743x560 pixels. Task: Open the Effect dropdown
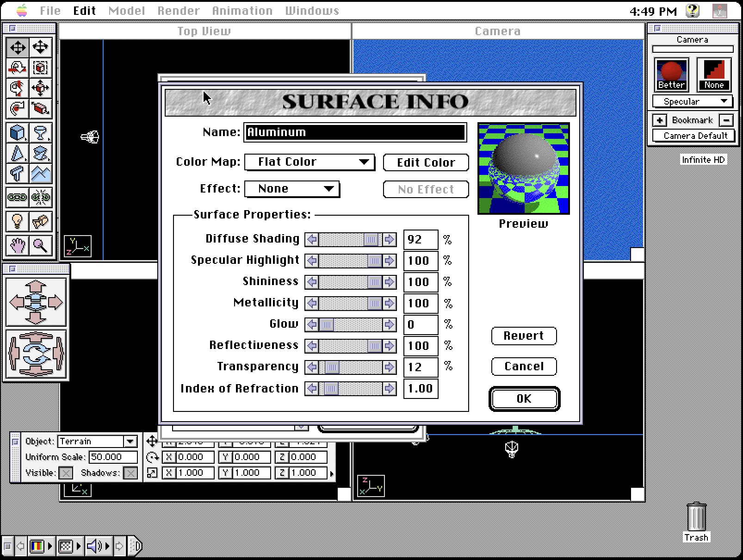[x=292, y=188]
